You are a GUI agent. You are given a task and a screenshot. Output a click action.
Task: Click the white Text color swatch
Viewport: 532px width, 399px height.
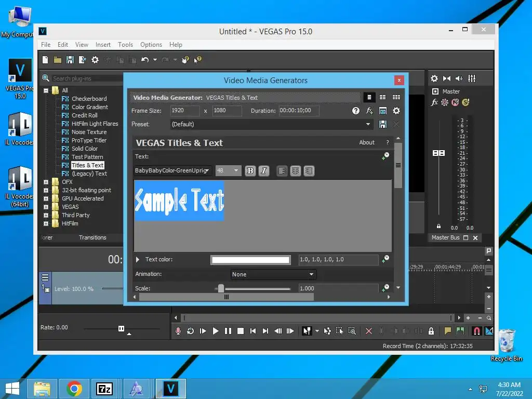point(250,260)
